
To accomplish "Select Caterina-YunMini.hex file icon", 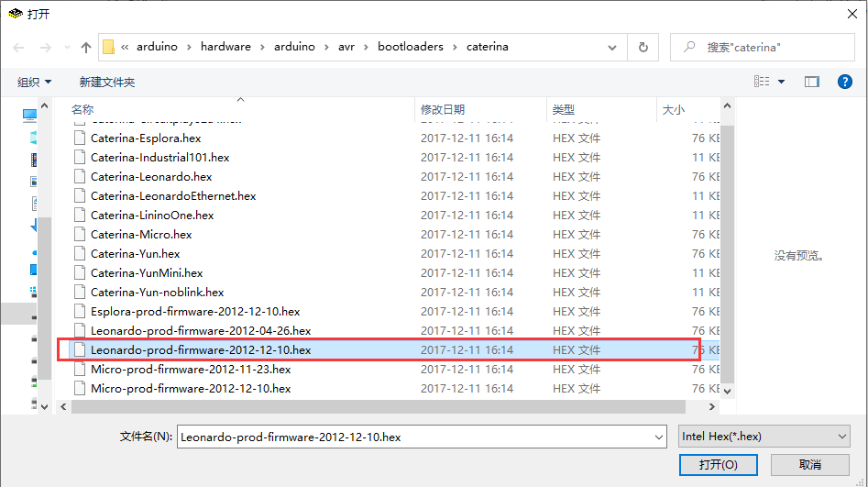I will coord(80,272).
